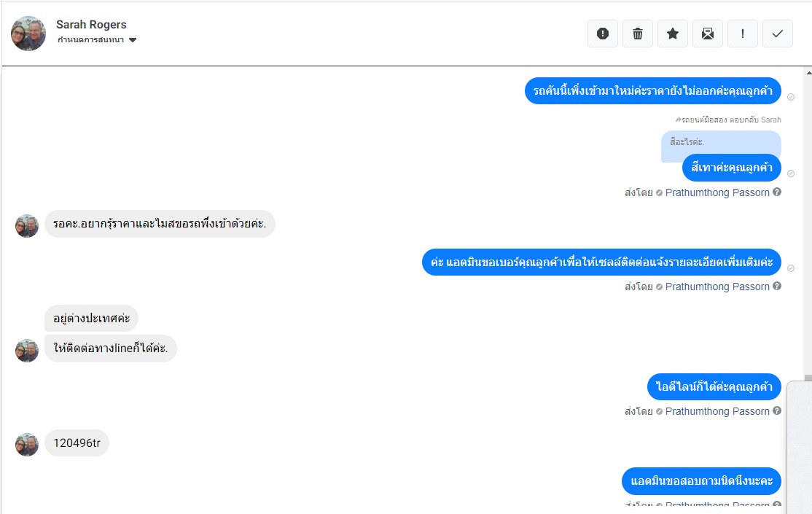Click delivered checkmark beside "รถคันนี้เพิ่งเข้ามาใหม่" message
Viewport: 812px width, 514px height.
791,97
